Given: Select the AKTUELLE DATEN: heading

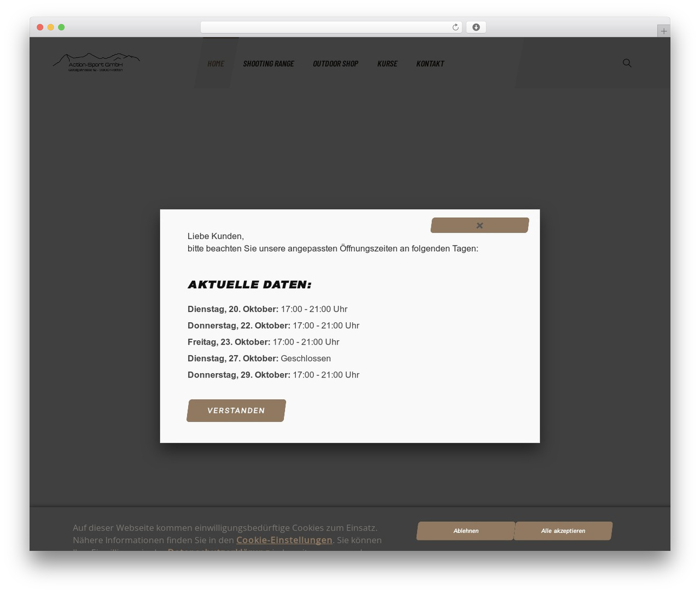Looking at the screenshot, I should click(x=249, y=284).
